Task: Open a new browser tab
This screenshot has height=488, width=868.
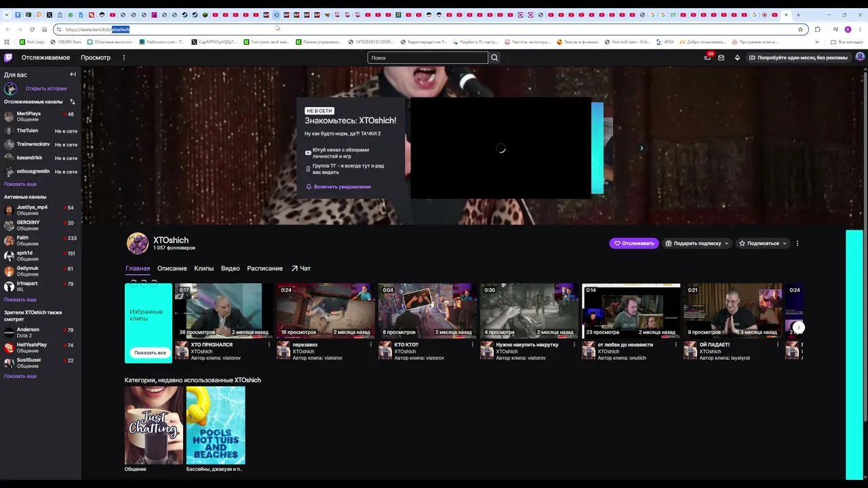Action: [797, 15]
